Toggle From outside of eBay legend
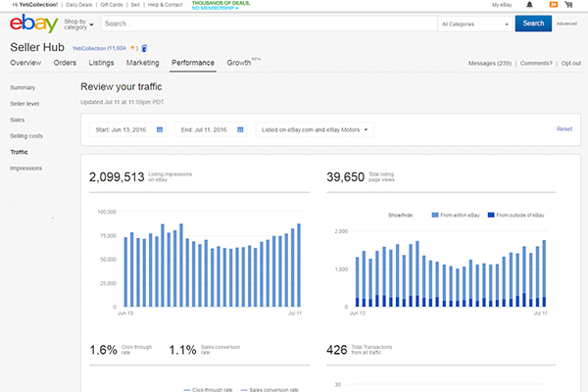The image size is (588, 392). click(515, 215)
